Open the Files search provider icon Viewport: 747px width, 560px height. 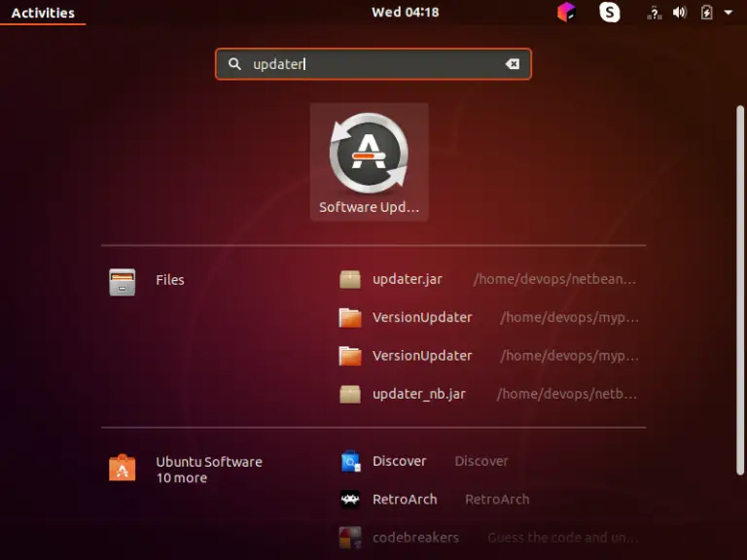coord(123,281)
